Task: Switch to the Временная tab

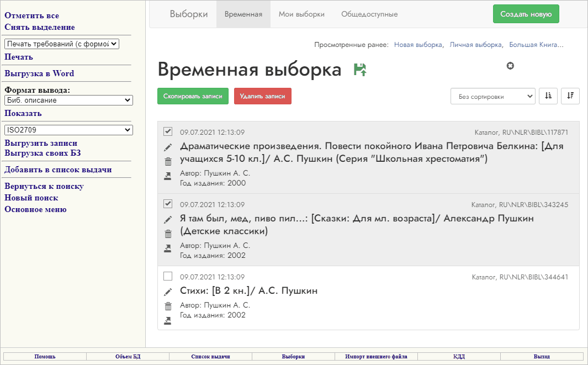Action: [243, 14]
